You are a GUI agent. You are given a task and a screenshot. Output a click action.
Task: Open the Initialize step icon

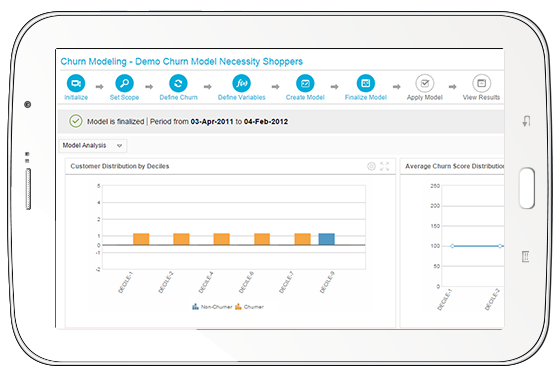(x=76, y=83)
